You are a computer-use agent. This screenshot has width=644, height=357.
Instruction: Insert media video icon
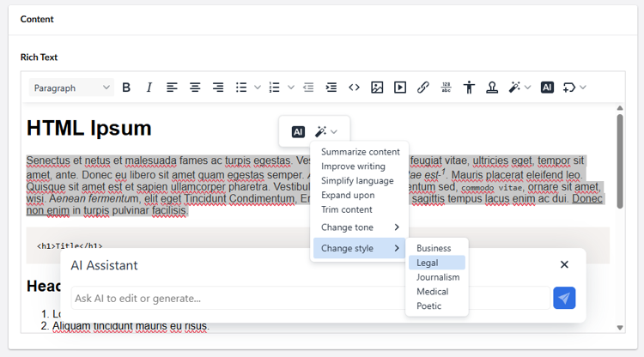point(400,88)
